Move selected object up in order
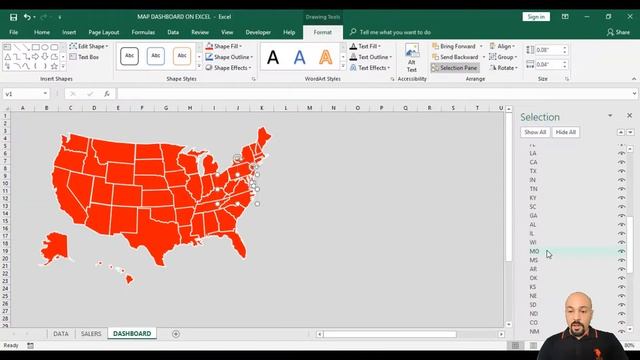This screenshot has width=640, height=360. 621,132
